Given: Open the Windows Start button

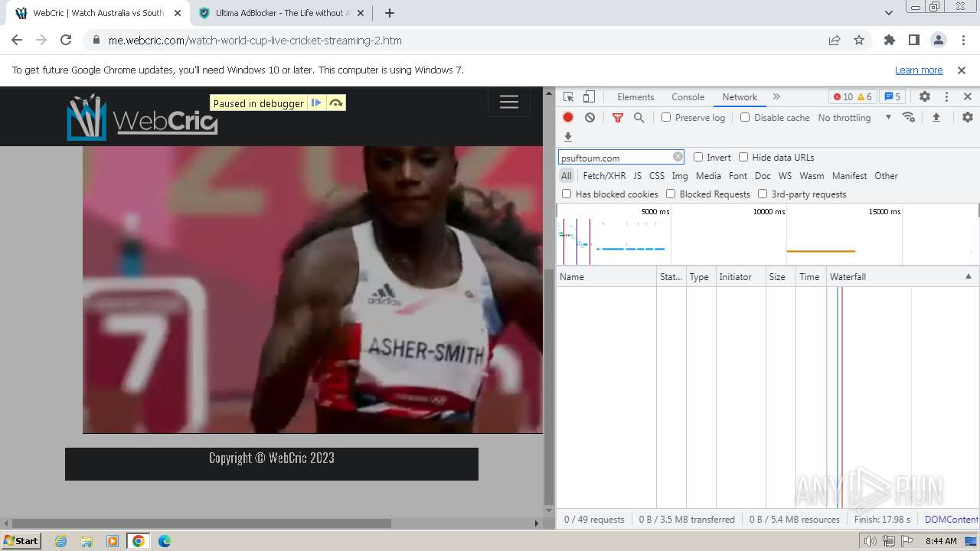Looking at the screenshot, I should coord(21,540).
